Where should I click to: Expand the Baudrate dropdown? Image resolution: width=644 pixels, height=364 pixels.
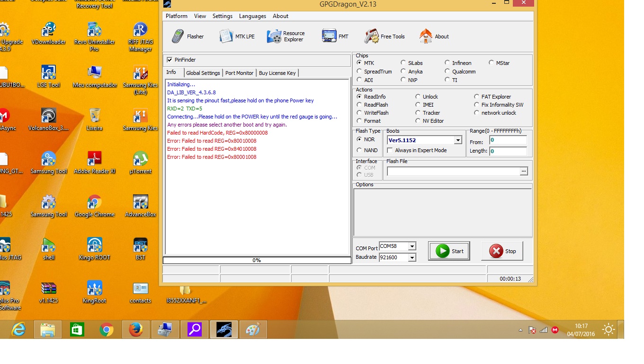[412, 257]
